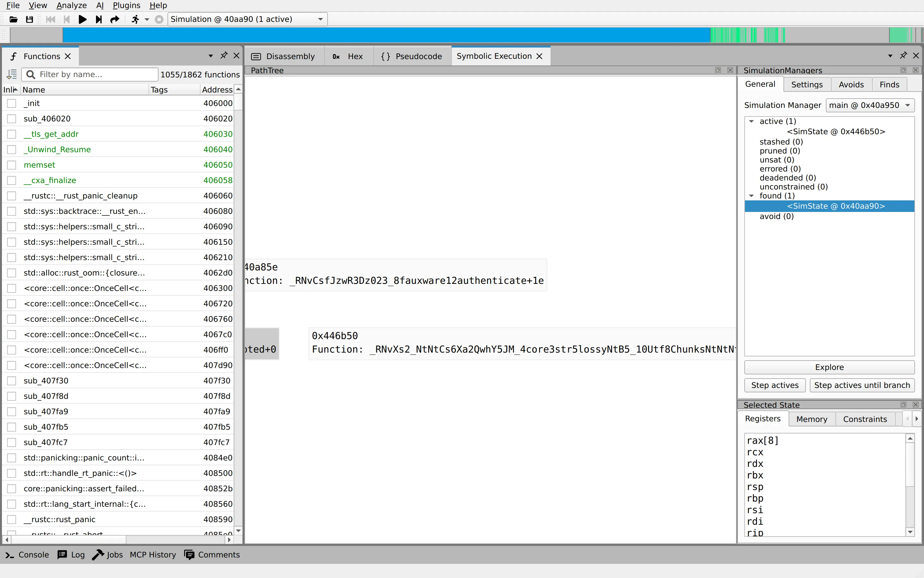The image size is (924, 578).
Task: Tick inline checkbox for sub_407f30
Action: click(12, 381)
